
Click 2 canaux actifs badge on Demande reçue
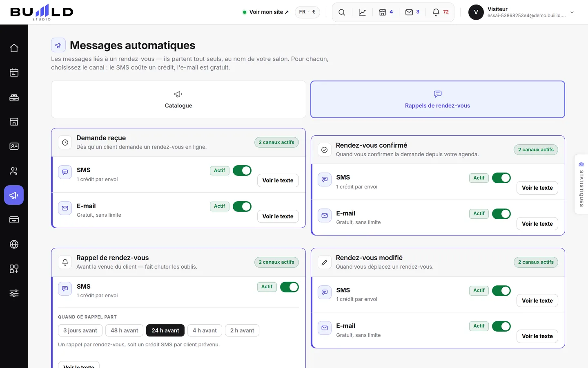coord(276,142)
